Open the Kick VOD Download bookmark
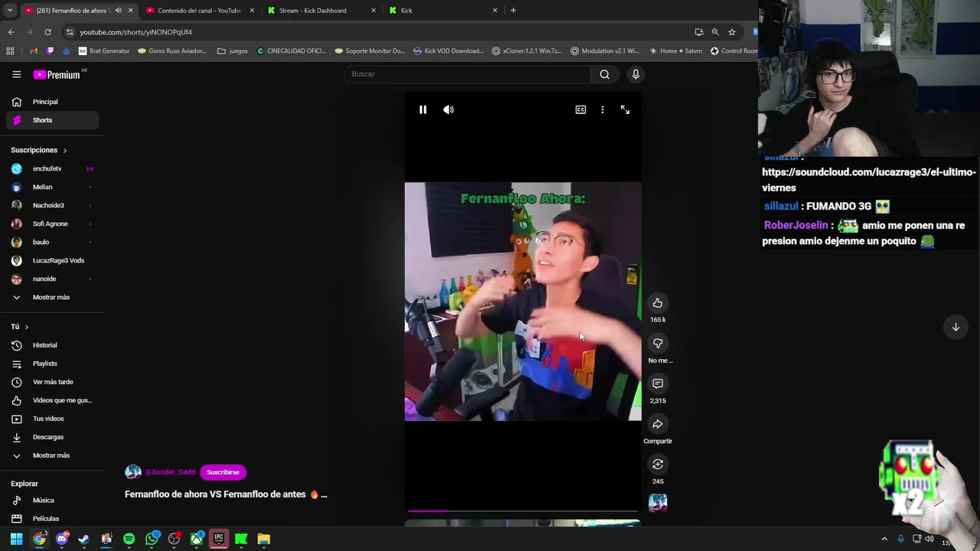 pyautogui.click(x=448, y=51)
